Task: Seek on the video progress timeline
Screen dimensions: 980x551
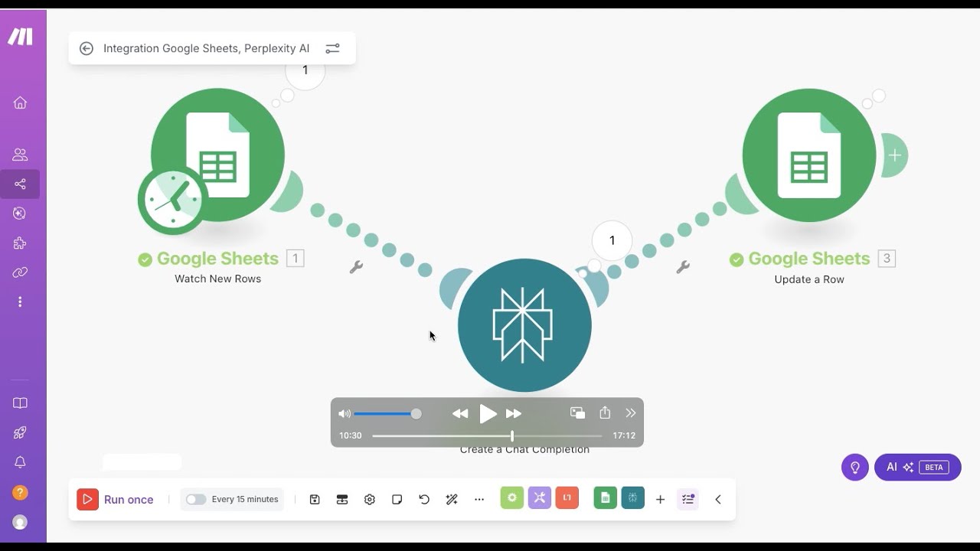Action: coord(487,435)
